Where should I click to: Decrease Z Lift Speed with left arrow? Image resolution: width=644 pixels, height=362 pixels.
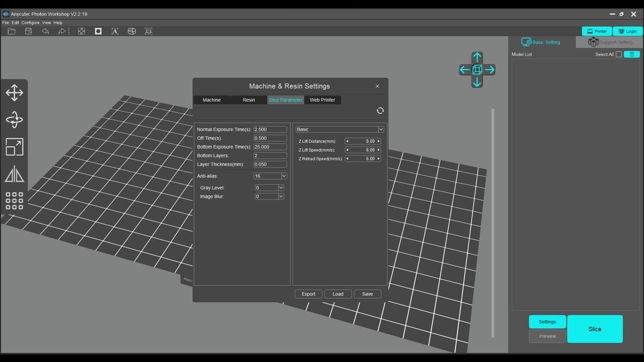(347, 150)
